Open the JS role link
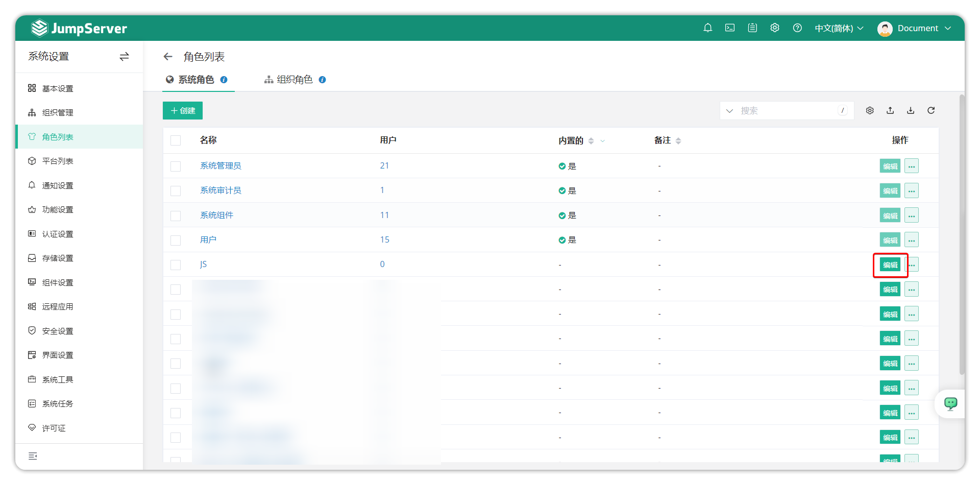 (203, 264)
